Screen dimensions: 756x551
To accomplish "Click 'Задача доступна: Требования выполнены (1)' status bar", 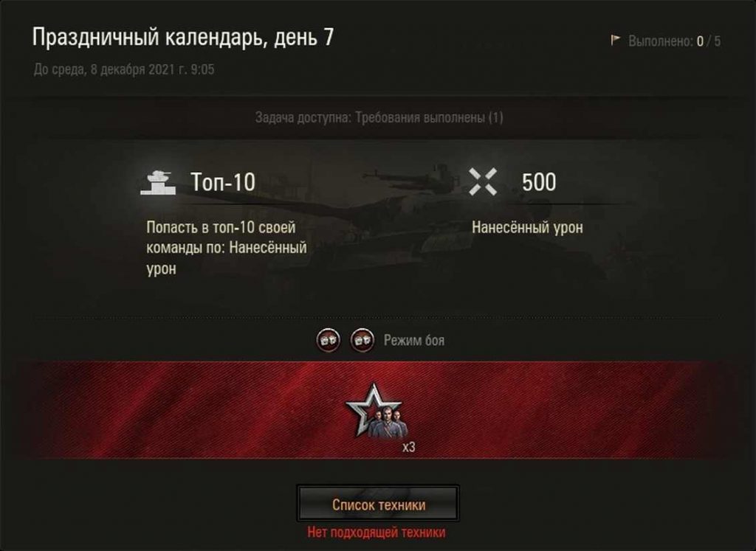I will tap(379, 117).
